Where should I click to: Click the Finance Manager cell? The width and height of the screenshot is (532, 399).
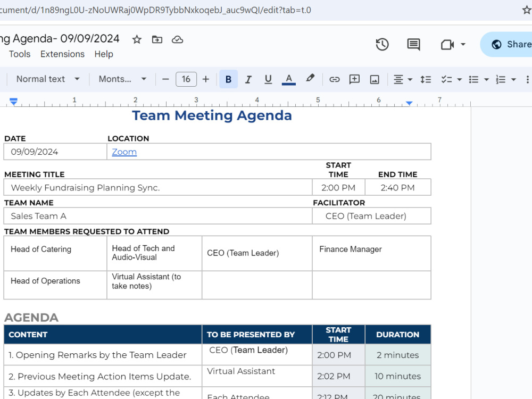click(x=371, y=253)
